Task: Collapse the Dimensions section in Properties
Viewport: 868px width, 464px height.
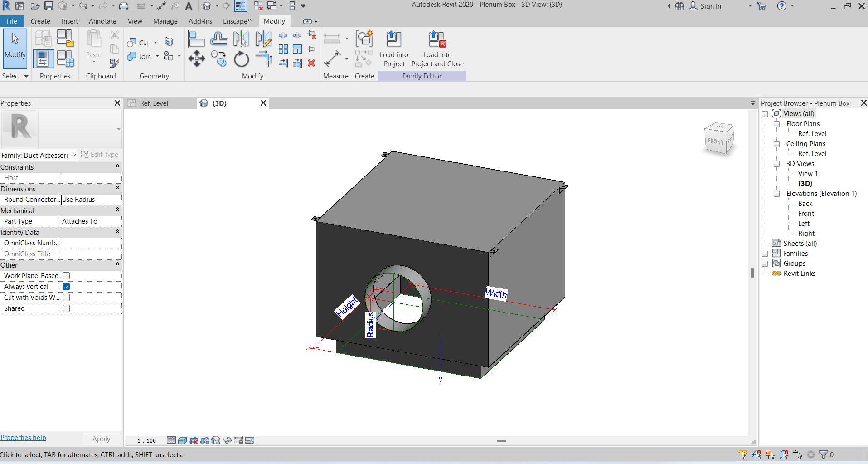Action: pos(118,188)
